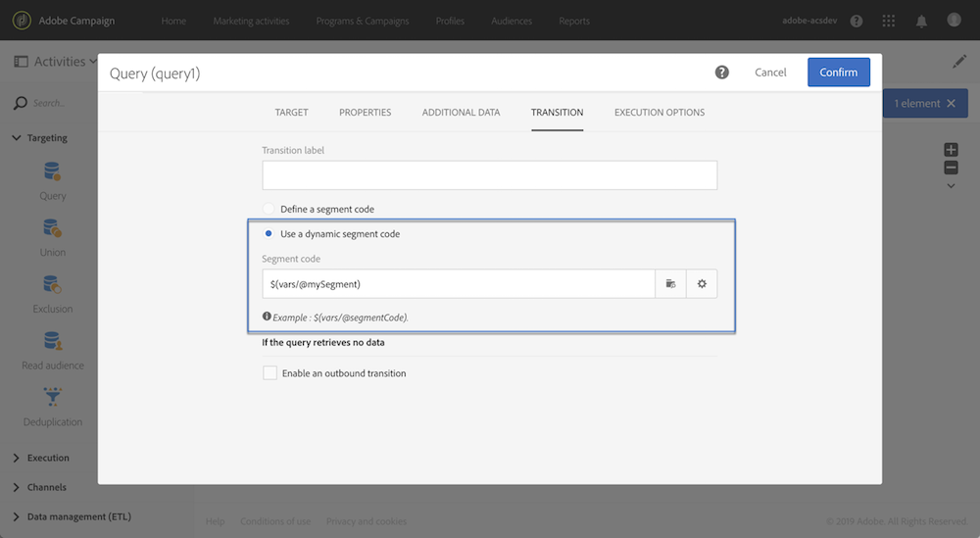Screen dimensions: 980x538
Task: Select the Read audience activity icon
Action: pyautogui.click(x=53, y=341)
